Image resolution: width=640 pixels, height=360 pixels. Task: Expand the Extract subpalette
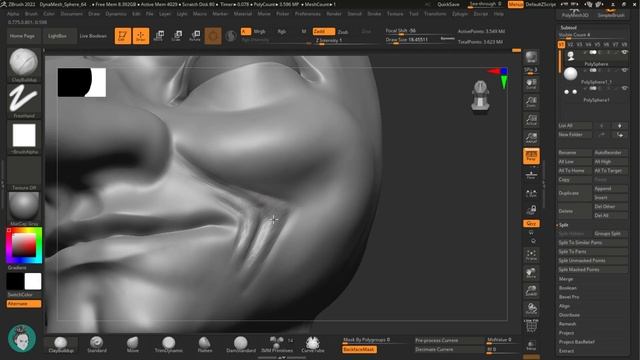567,351
